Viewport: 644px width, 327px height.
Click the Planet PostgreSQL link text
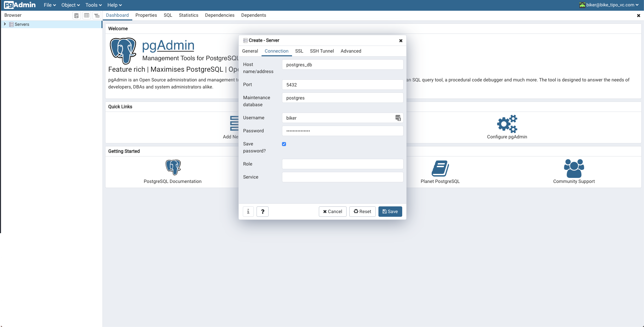(x=440, y=181)
